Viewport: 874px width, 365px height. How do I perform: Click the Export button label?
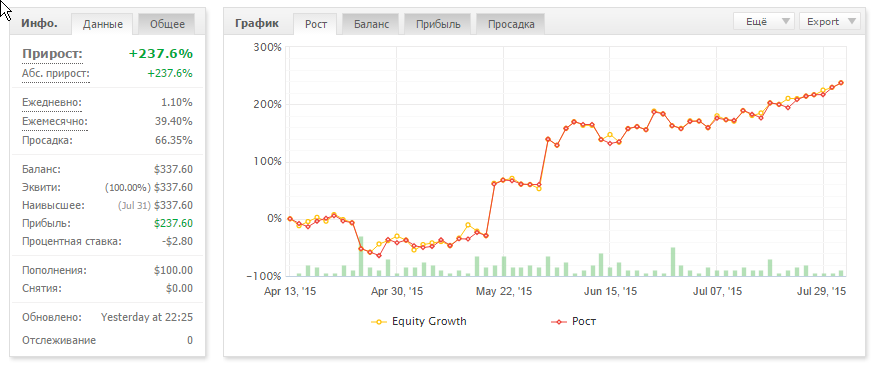click(823, 22)
